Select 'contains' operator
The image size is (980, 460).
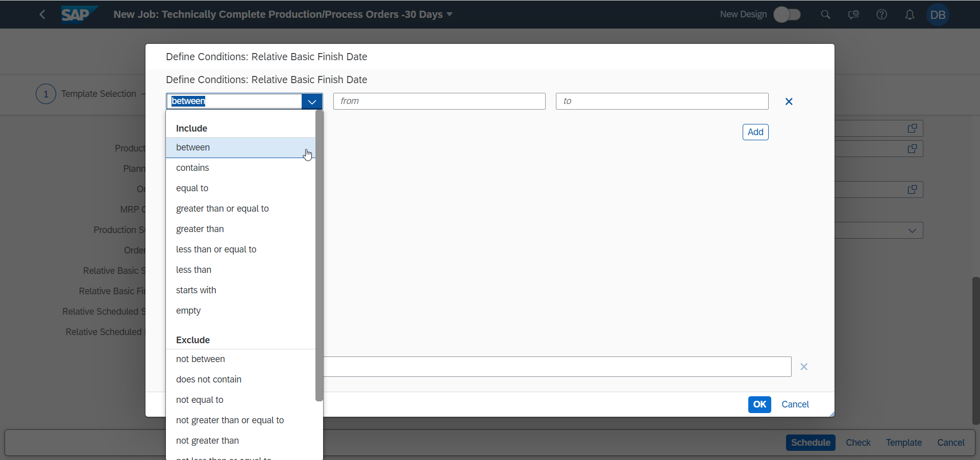pos(240,168)
